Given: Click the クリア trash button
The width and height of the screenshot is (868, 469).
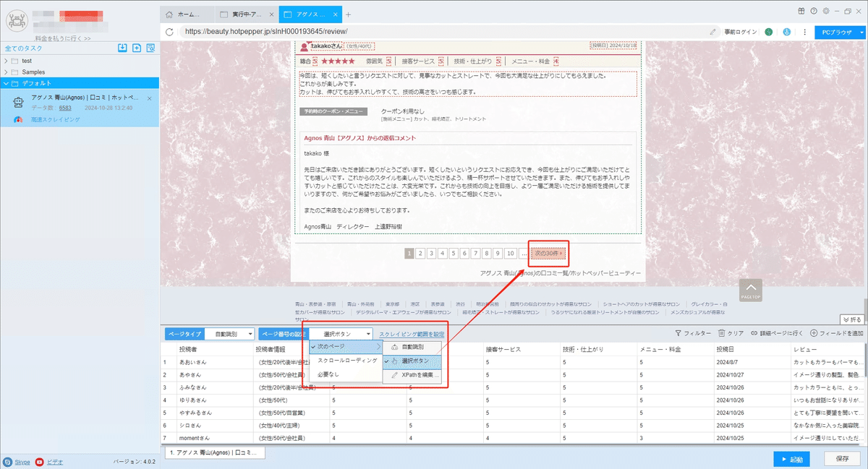Looking at the screenshot, I should coord(731,333).
